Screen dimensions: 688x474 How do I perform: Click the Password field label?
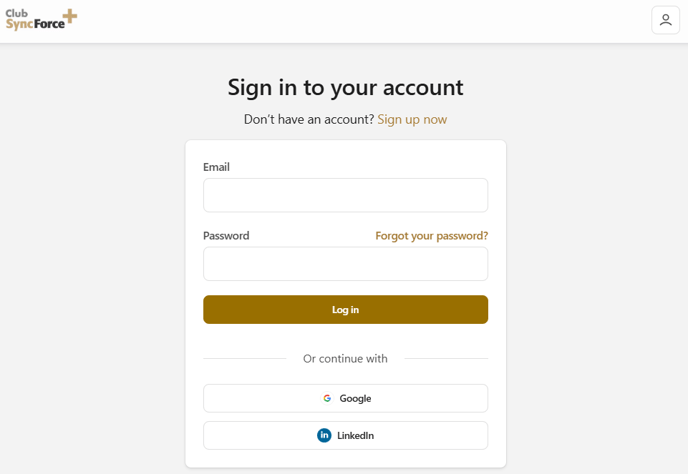[226, 236]
